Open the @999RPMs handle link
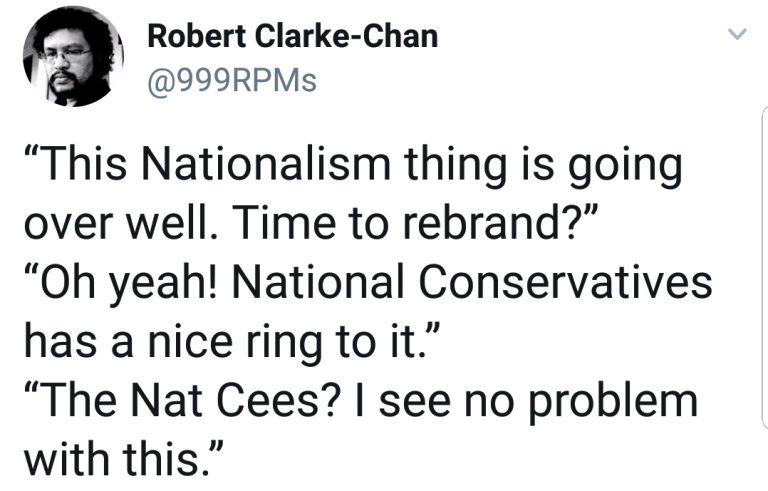768x491 pixels. pos(231,80)
